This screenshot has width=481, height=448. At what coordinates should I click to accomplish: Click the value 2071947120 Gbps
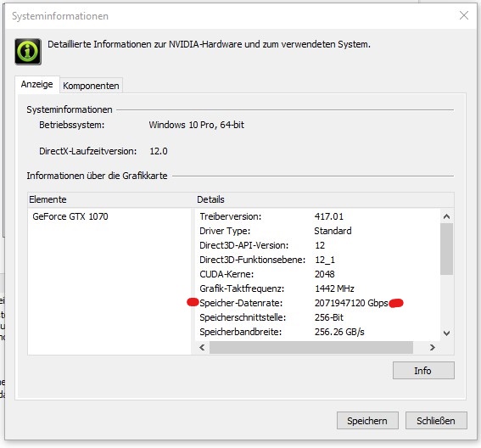point(351,303)
